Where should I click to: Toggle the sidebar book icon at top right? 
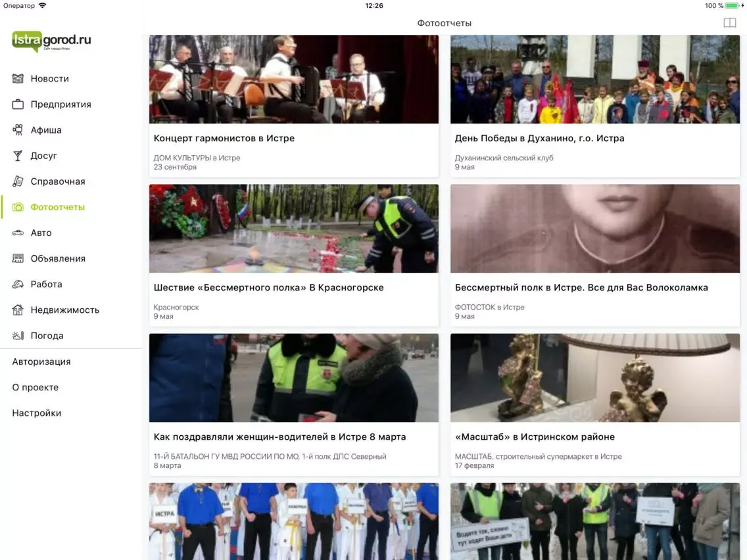click(x=729, y=23)
